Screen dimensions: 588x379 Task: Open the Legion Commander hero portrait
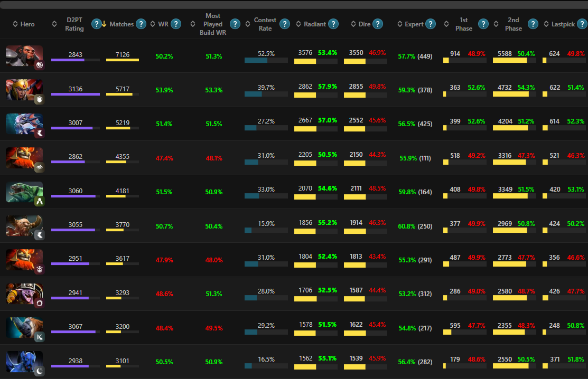point(24,90)
